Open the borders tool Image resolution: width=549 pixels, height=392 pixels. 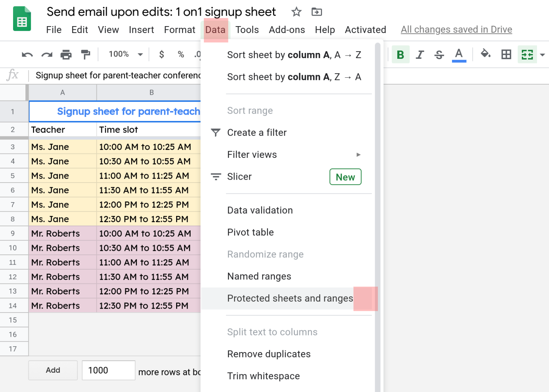506,54
